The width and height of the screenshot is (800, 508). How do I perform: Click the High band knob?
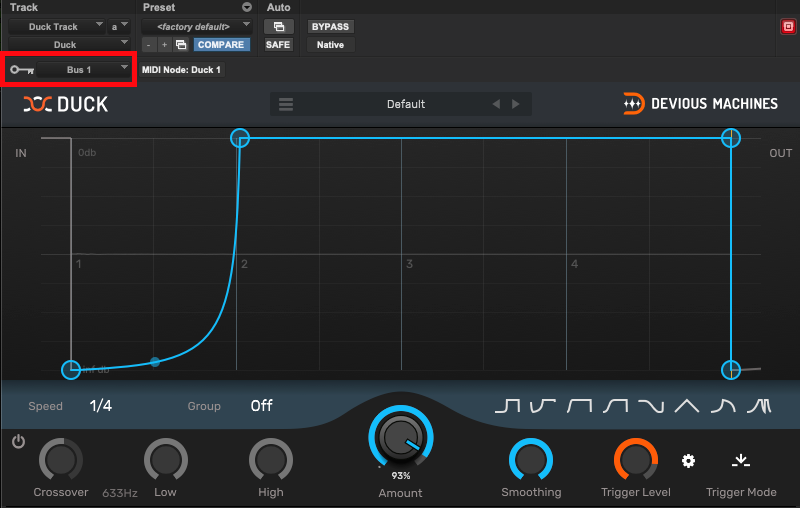click(x=271, y=460)
